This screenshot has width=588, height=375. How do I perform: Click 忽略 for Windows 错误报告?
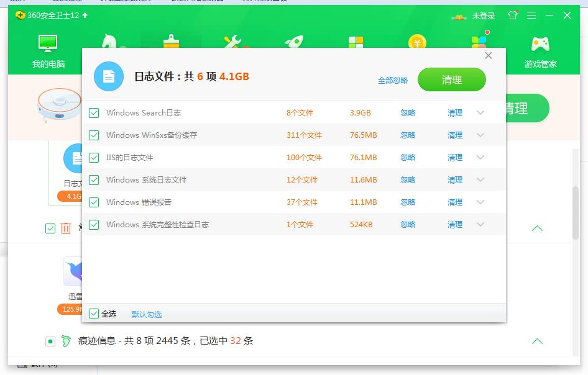408,202
